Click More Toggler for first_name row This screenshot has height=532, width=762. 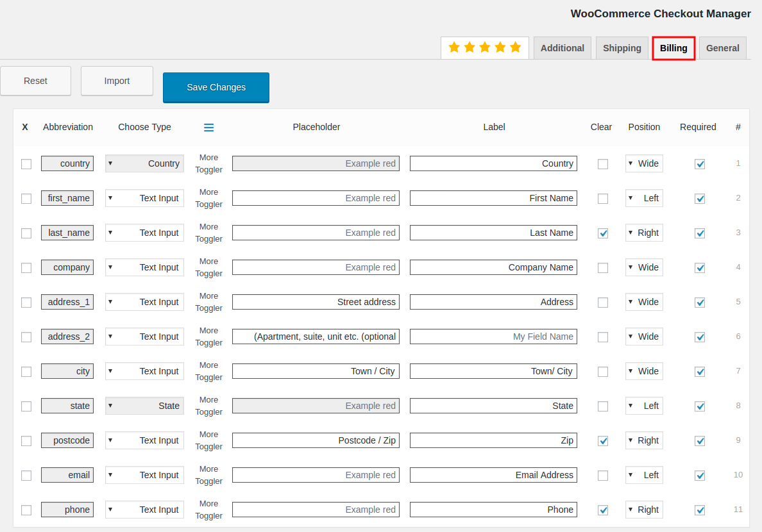point(208,198)
